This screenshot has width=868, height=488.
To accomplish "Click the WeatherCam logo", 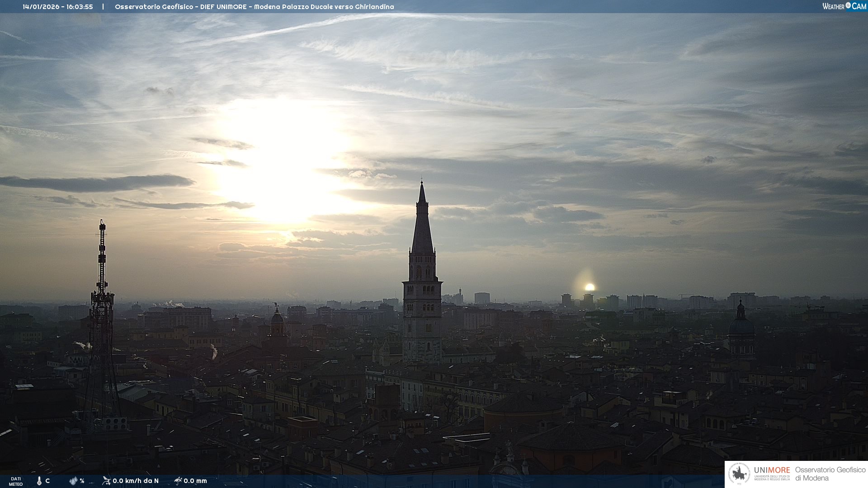I will pyautogui.click(x=844, y=6).
